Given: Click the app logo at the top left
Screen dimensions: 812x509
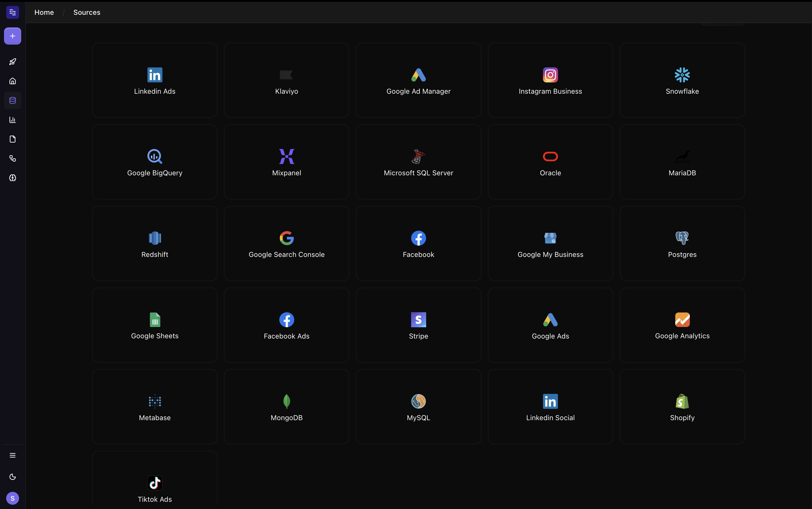Looking at the screenshot, I should coord(12,12).
